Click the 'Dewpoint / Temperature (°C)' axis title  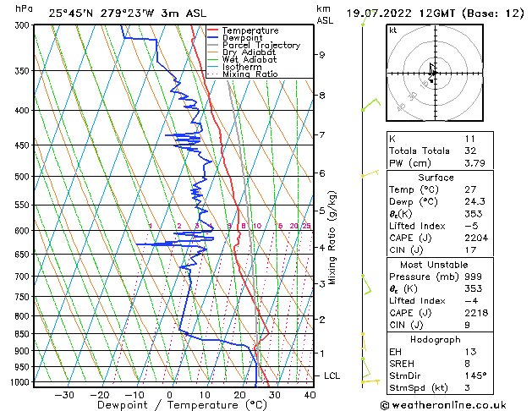[x=183, y=405]
